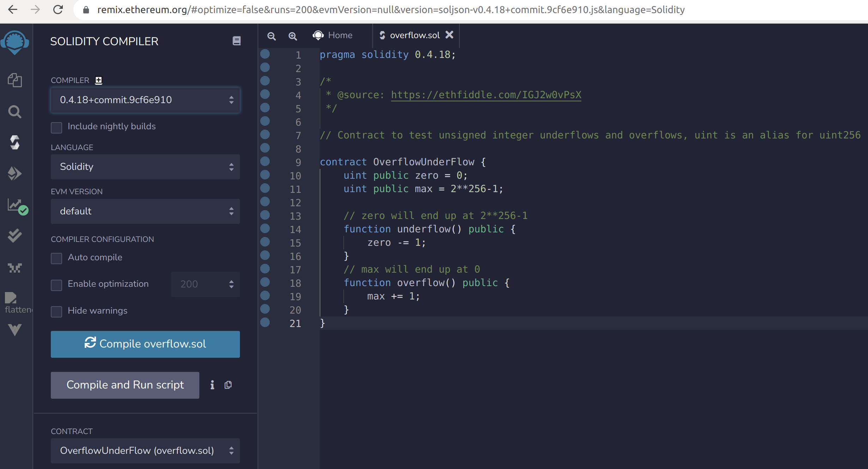Reload the browser page
The height and width of the screenshot is (469, 868).
58,10
